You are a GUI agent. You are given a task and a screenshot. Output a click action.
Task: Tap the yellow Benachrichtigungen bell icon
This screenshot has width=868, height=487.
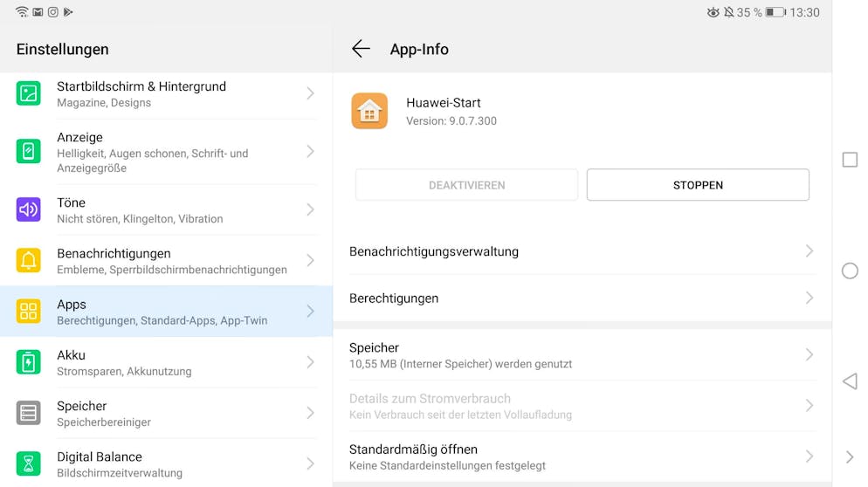[28, 260]
